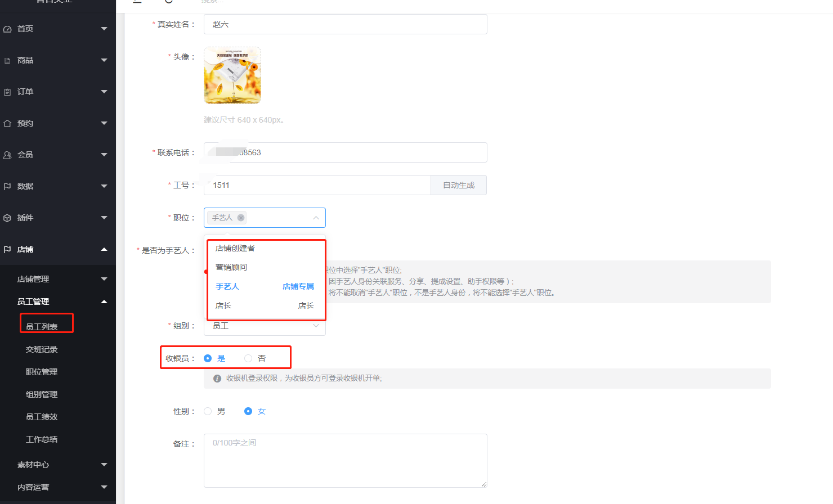
Task: Choose 营销顾问 in position list
Action: 265,267
